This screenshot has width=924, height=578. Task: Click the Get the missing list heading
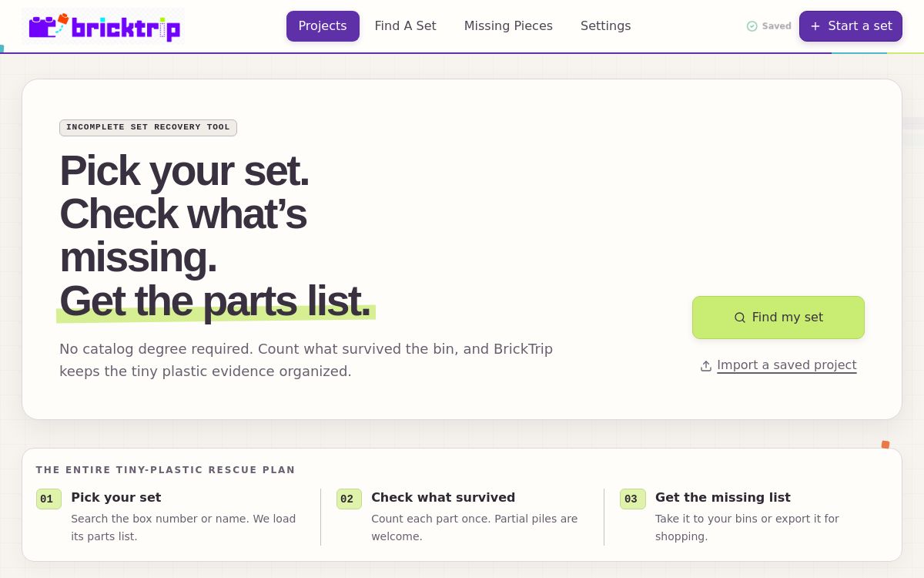coord(723,498)
